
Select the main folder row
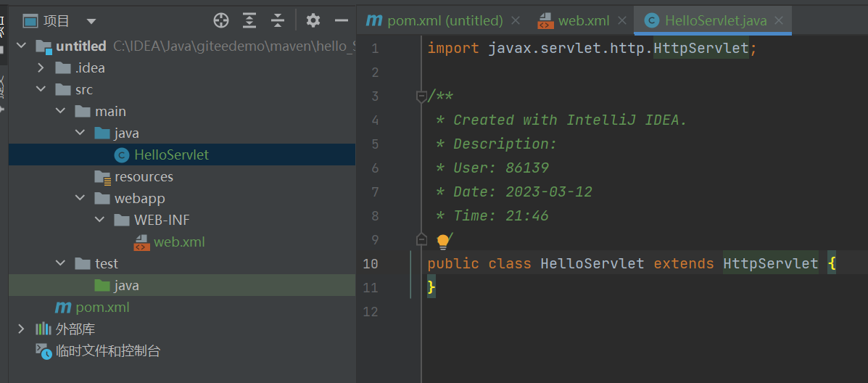[181, 111]
